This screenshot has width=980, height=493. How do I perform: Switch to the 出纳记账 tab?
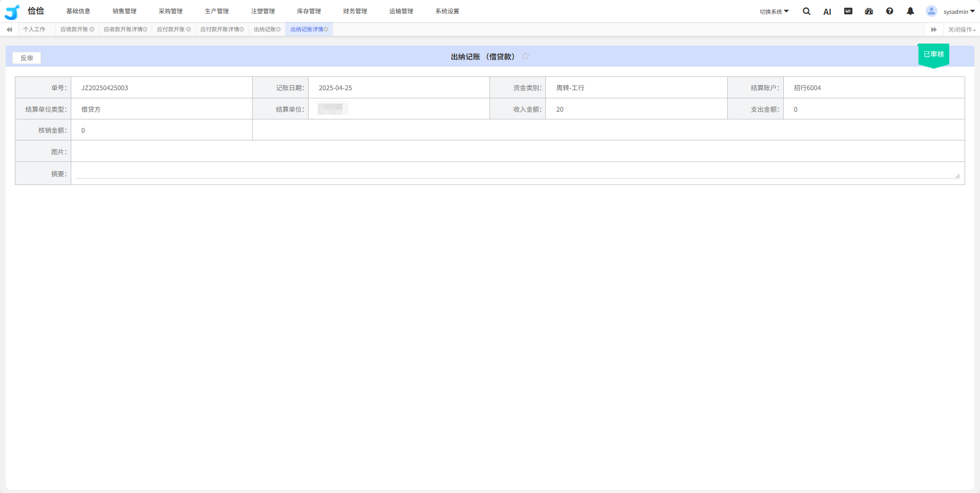coord(264,30)
